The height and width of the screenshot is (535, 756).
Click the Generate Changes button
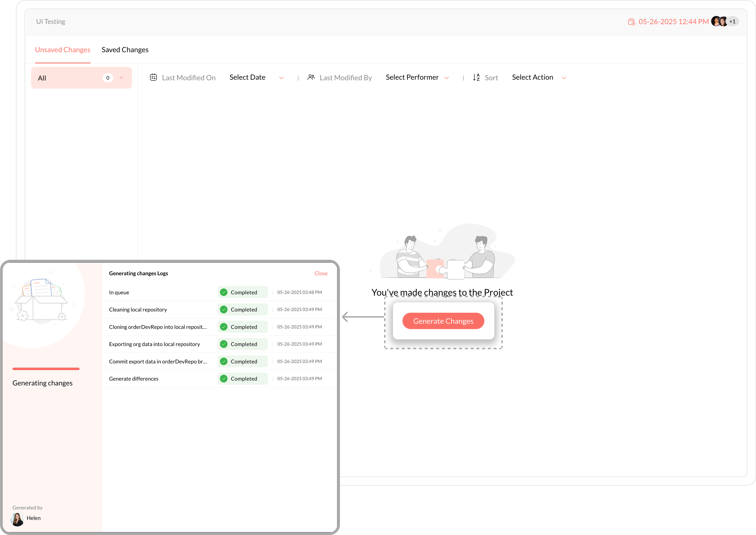[443, 321]
